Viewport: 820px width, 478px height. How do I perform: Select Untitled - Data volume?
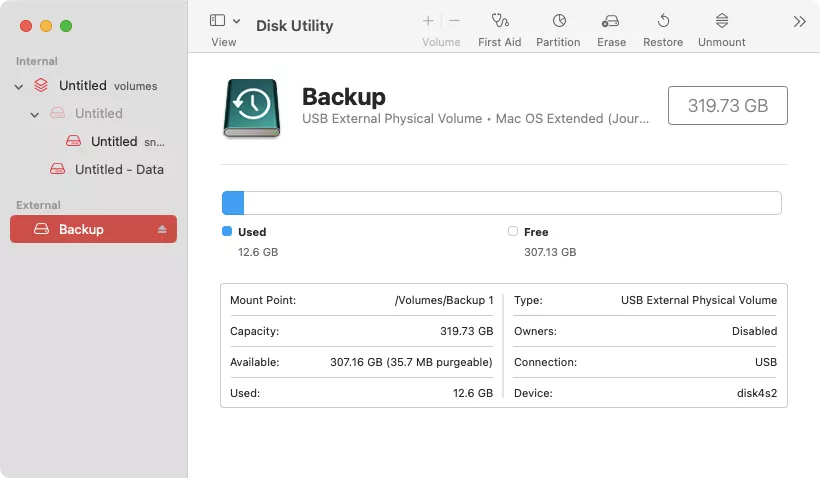click(118, 170)
